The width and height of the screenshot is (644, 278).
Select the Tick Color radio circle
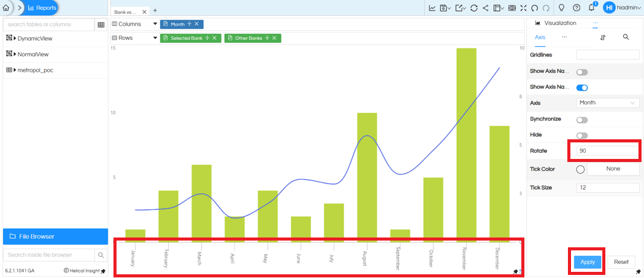click(580, 169)
